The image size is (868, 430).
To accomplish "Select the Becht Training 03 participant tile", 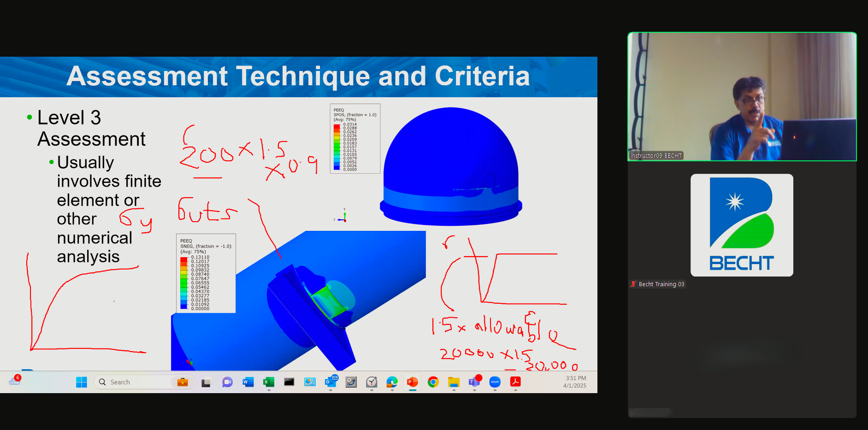I will [742, 225].
